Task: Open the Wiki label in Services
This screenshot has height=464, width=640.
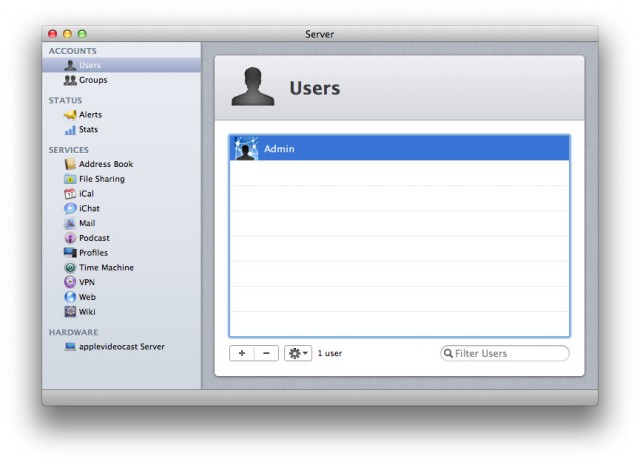Action: pyautogui.click(x=87, y=312)
